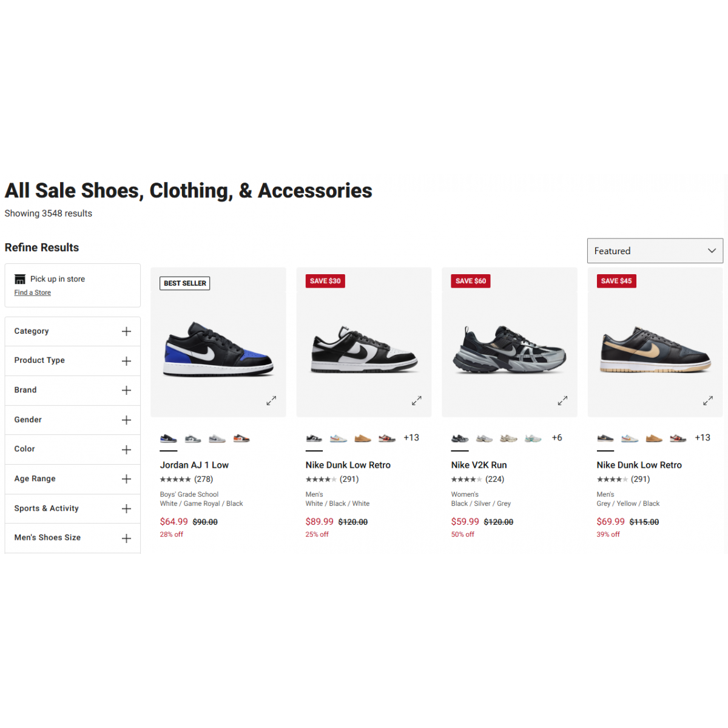Click expand icon on Jordan AJ 1 Low image
Viewport: 728px width, 728px height.
(x=271, y=400)
